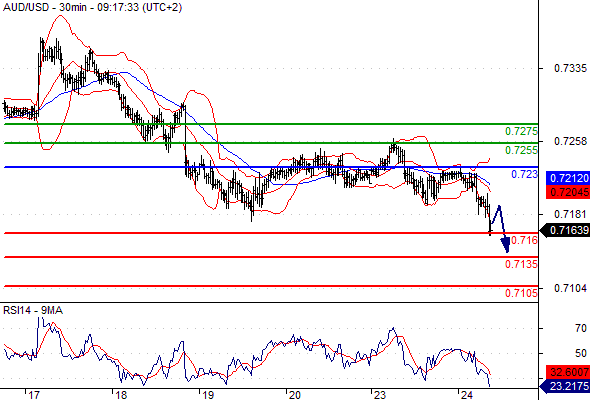Click date 19 on the time axis
590x400 pixels.
click(208, 395)
